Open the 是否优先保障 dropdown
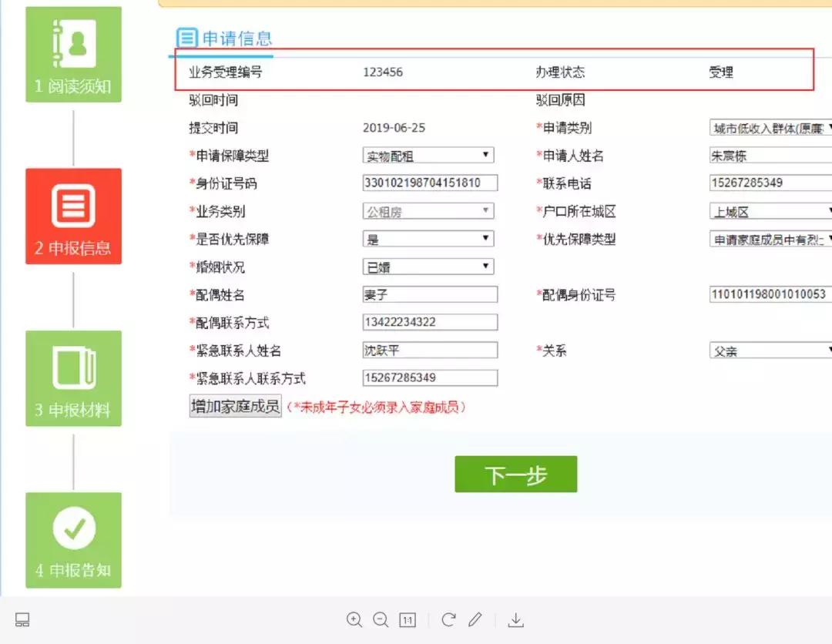 [429, 238]
